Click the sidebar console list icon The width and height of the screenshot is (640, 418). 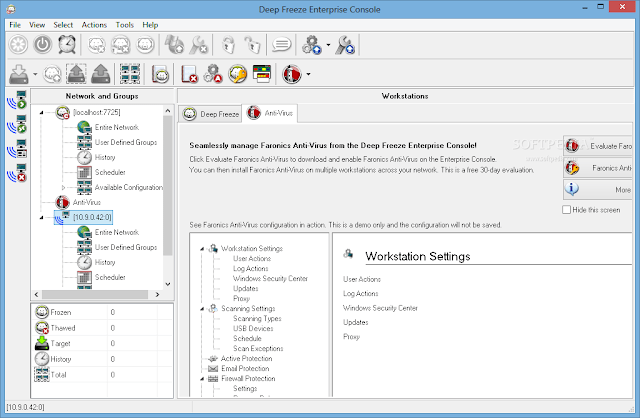pos(17,149)
